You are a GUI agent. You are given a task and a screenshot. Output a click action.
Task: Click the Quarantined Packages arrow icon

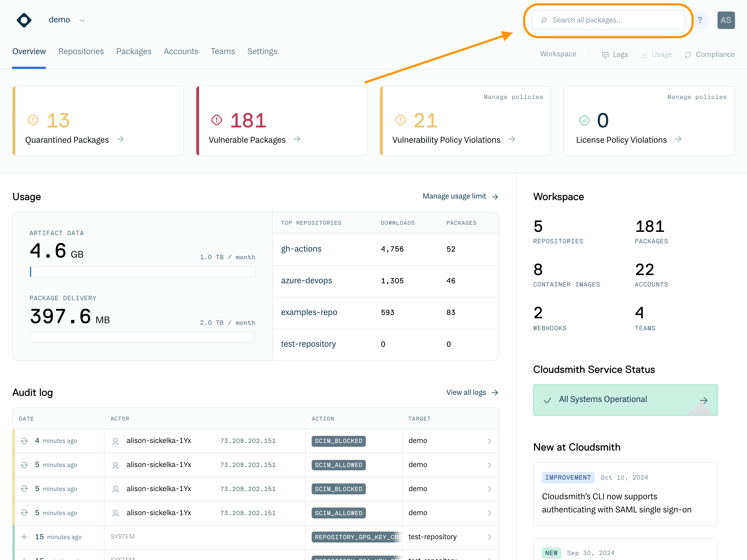(x=120, y=139)
